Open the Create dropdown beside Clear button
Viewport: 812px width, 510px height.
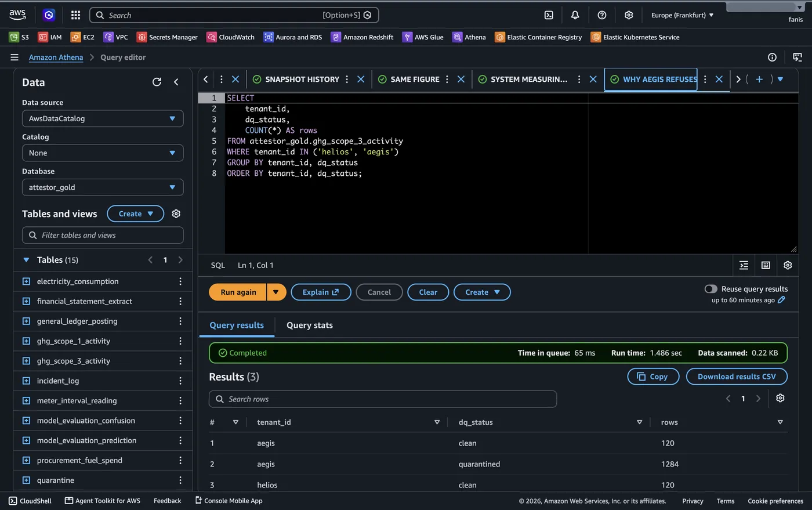tap(482, 292)
